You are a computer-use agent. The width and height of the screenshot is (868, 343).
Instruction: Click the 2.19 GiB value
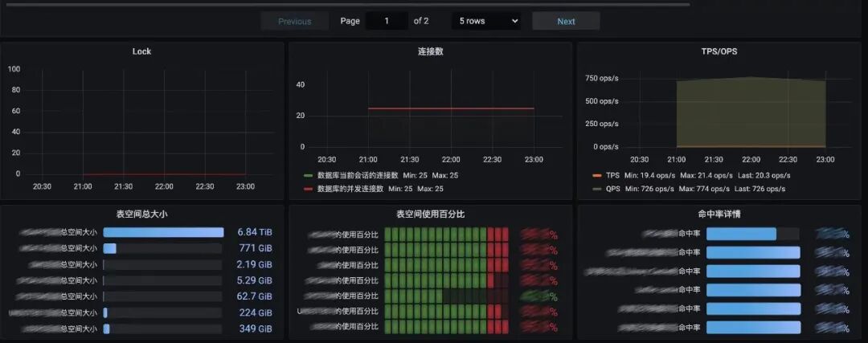pyautogui.click(x=255, y=264)
